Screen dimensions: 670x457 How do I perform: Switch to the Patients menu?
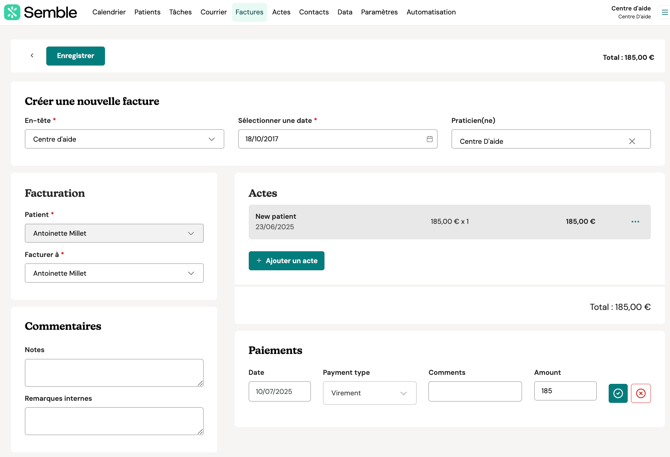(147, 12)
